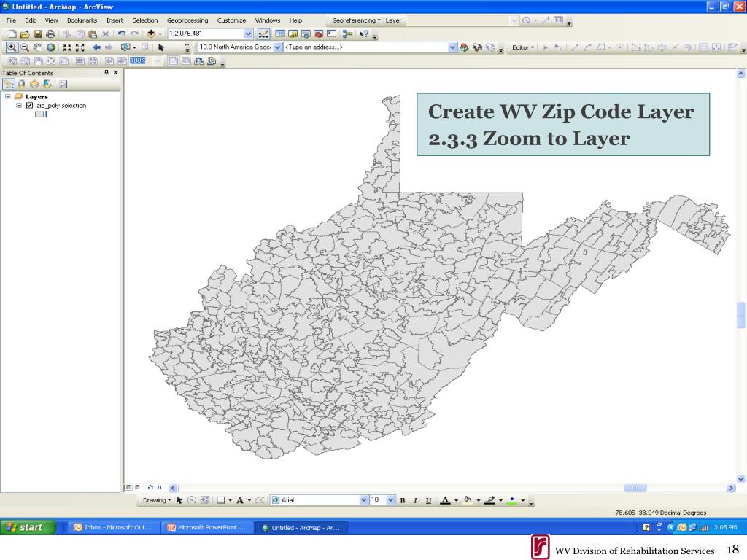
Task: Select the Zoom Out tool
Action: (25, 47)
